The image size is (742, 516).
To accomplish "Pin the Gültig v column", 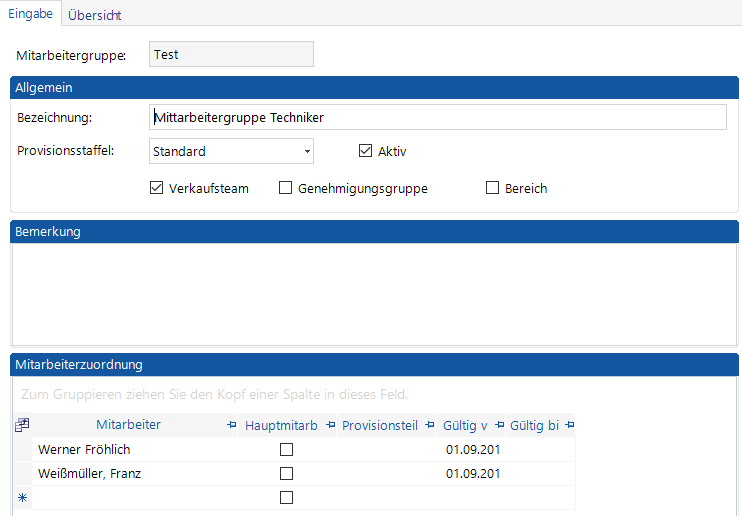I will [499, 426].
